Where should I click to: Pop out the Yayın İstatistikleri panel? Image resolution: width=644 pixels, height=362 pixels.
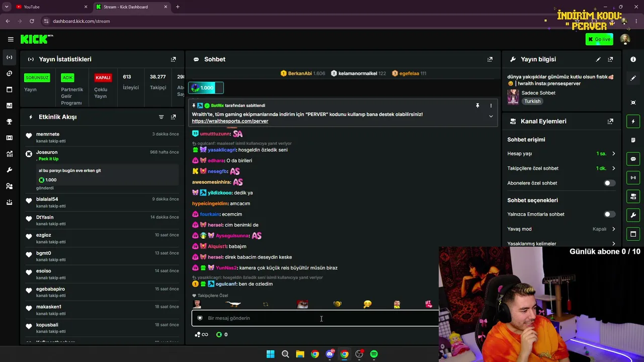173,59
